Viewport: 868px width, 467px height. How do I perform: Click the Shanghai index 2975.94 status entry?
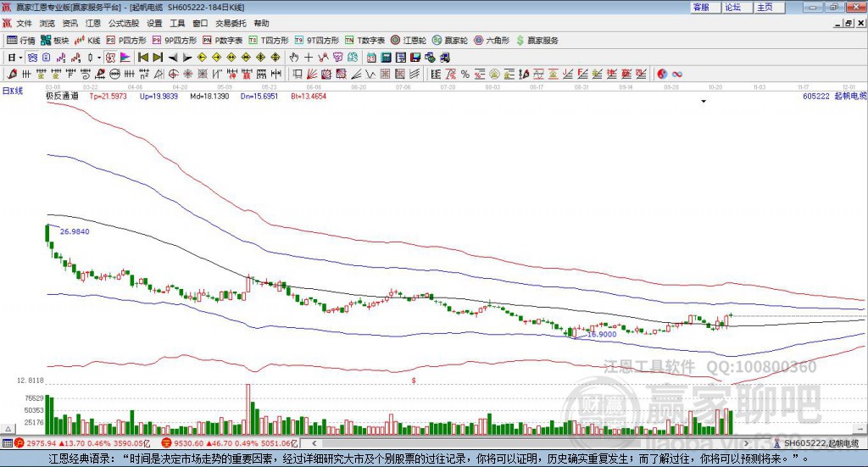pos(83,443)
